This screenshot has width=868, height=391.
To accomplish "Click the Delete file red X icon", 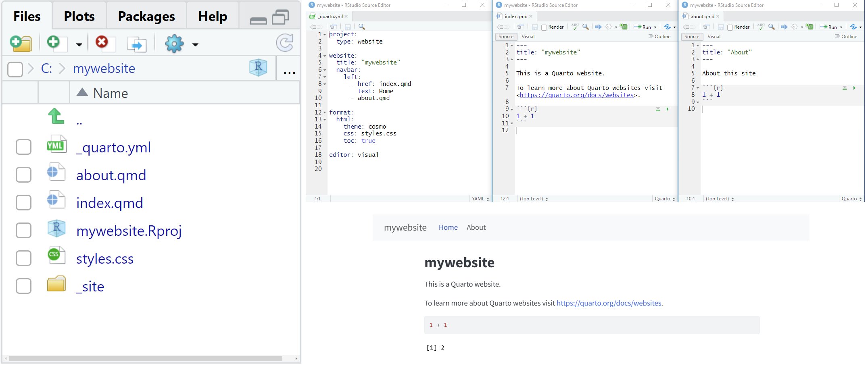I will pos(102,42).
